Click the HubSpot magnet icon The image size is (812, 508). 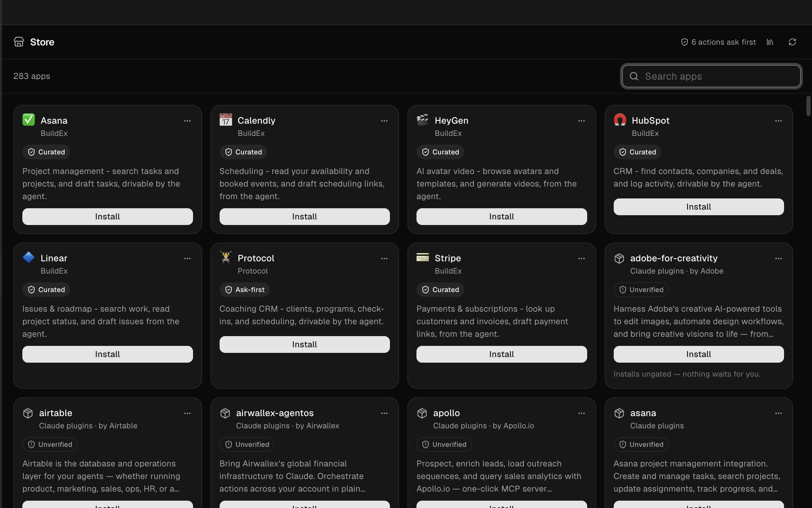[x=620, y=119]
